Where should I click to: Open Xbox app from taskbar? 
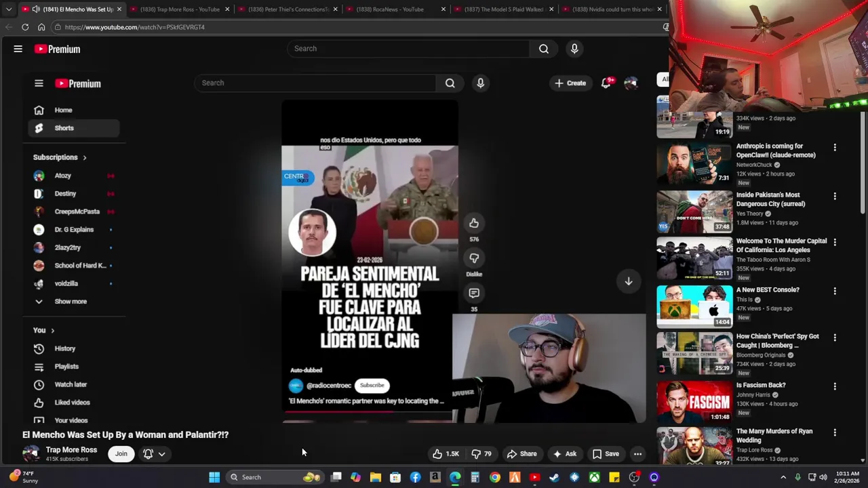(x=595, y=477)
